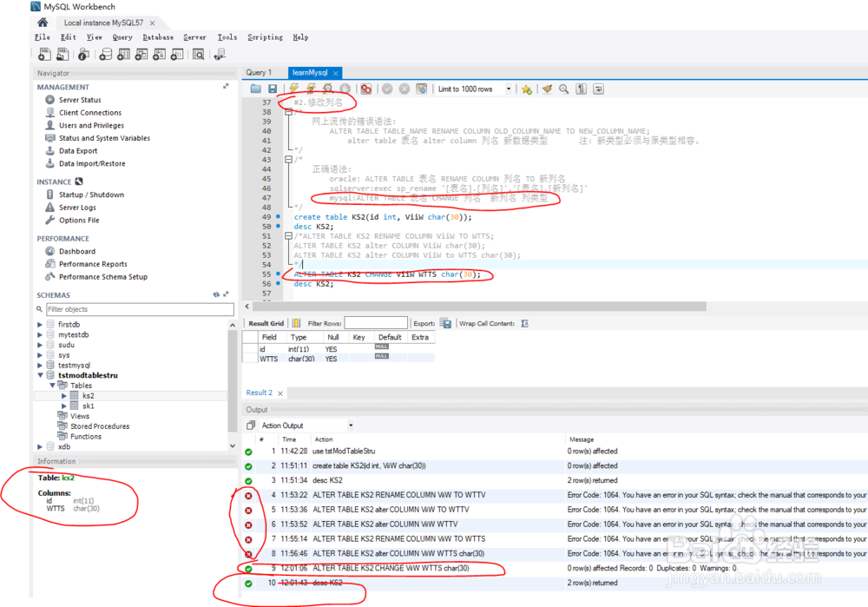The height and width of the screenshot is (607, 868).
Task: Click the create new schema icon
Action: [x=105, y=55]
